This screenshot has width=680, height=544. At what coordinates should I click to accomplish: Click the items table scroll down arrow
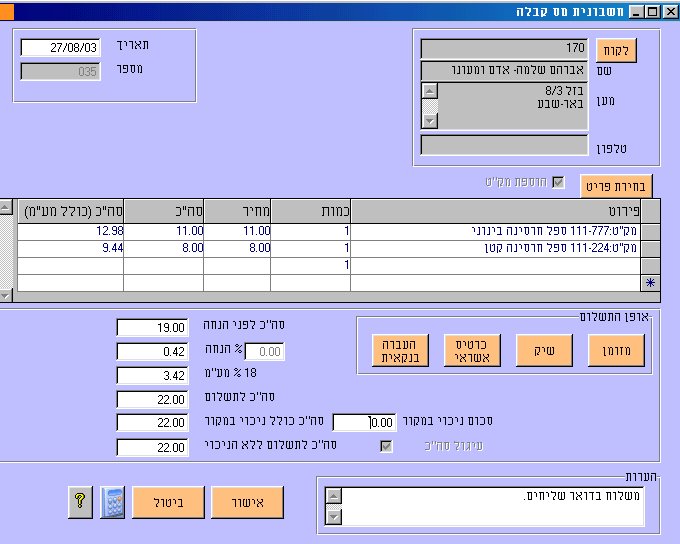6,296
